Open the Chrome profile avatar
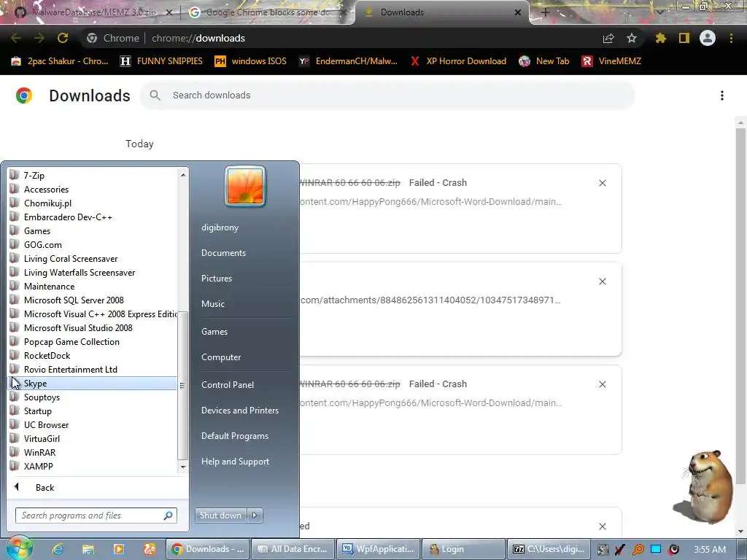This screenshot has width=747, height=560. coord(708,38)
